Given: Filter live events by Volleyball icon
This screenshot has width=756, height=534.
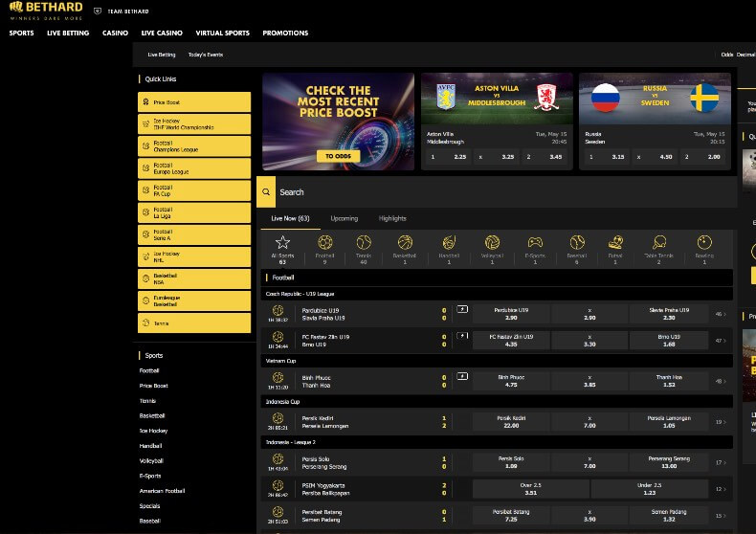Looking at the screenshot, I should (492, 242).
